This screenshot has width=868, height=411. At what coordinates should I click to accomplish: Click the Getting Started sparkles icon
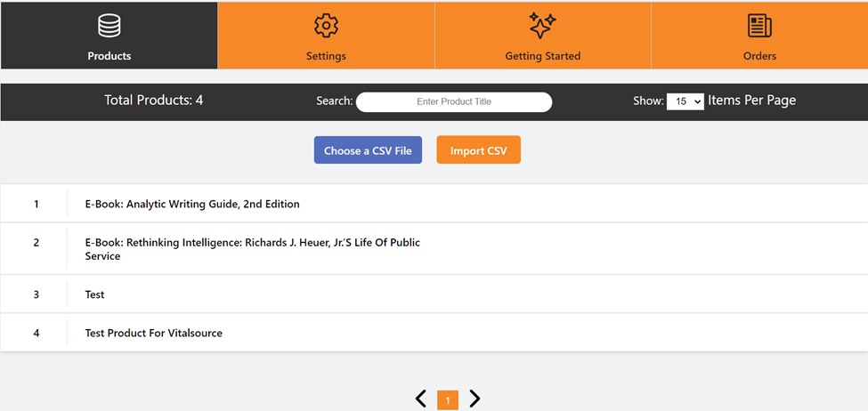click(x=542, y=26)
